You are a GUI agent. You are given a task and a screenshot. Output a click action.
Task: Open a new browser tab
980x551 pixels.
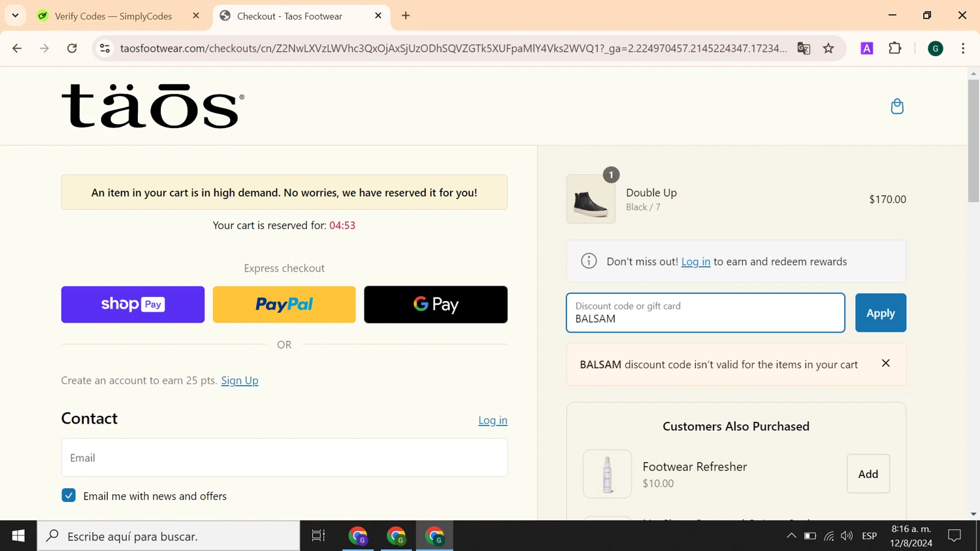click(x=406, y=16)
